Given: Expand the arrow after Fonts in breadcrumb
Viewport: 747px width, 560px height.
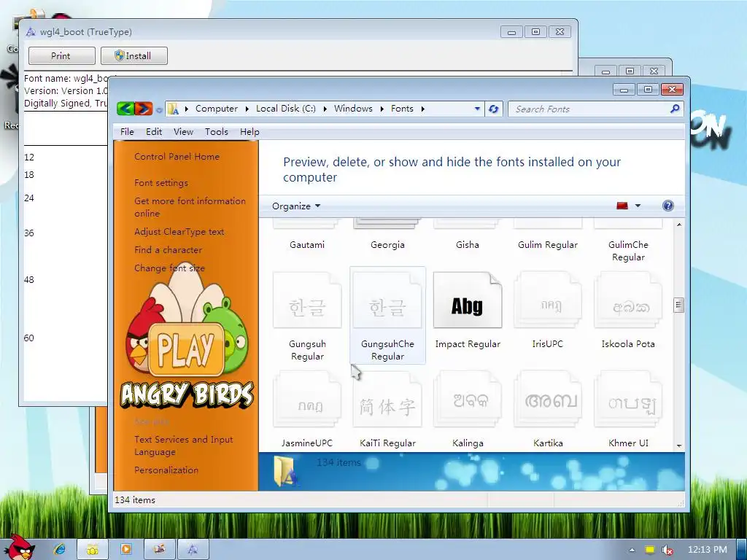Looking at the screenshot, I should coord(422,109).
